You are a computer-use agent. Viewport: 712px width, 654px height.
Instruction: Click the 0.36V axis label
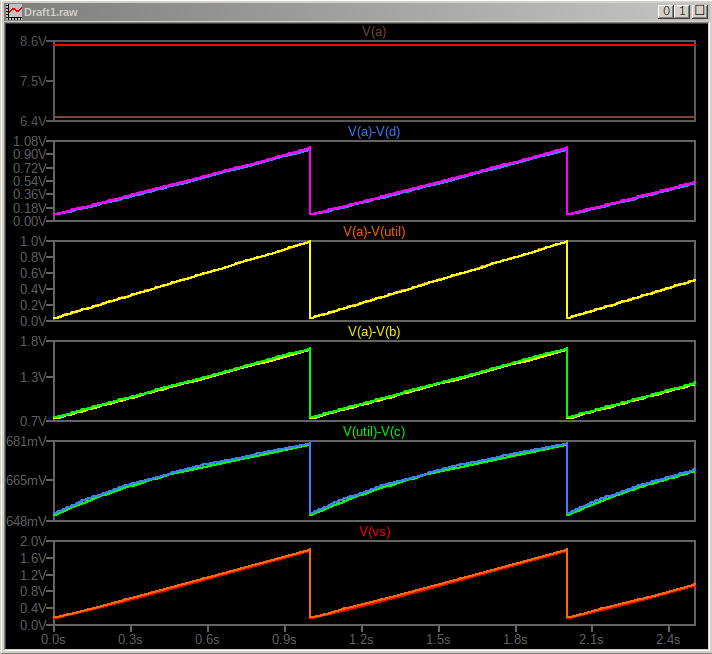pyautogui.click(x=30, y=194)
